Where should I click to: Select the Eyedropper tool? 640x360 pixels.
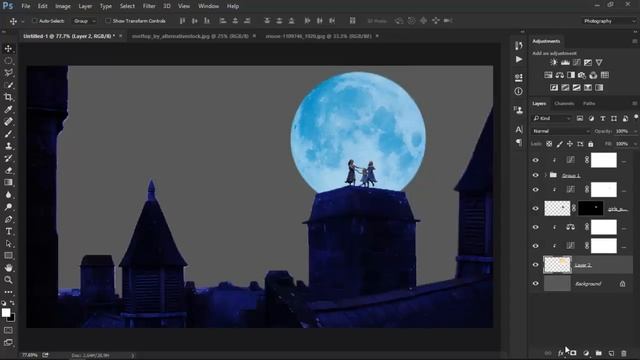[x=8, y=109]
